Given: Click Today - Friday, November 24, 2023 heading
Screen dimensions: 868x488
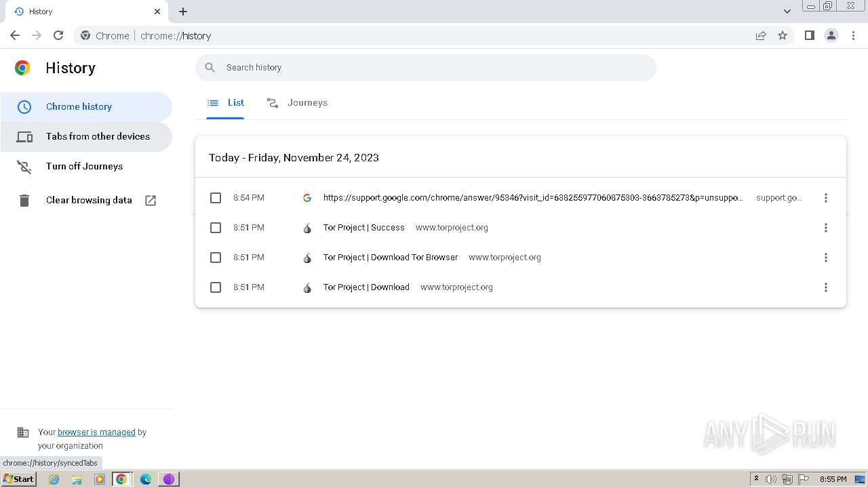Looking at the screenshot, I should (294, 157).
